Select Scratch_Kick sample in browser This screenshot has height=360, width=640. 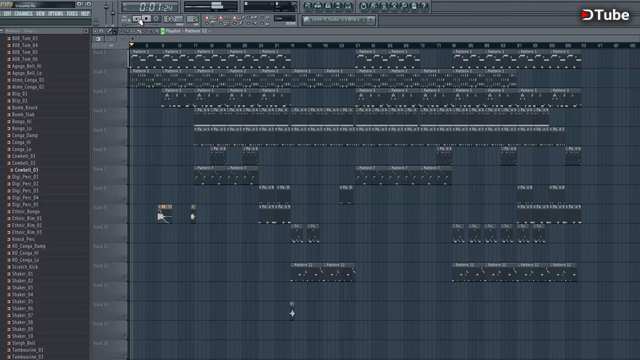24,267
